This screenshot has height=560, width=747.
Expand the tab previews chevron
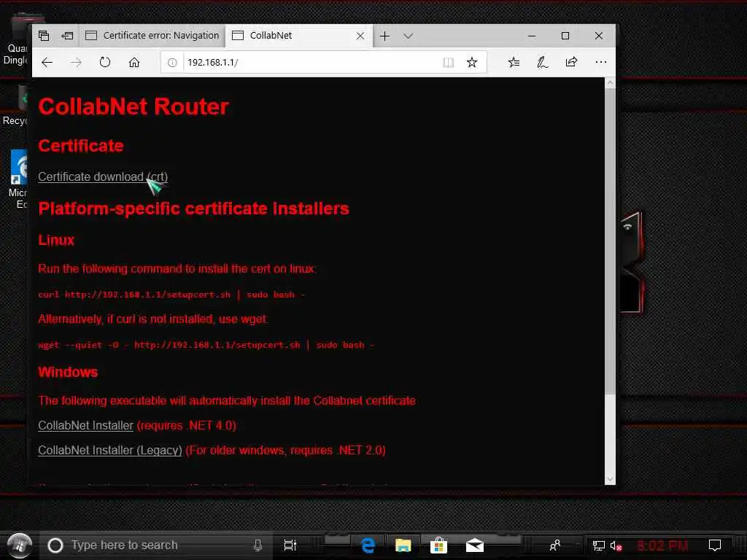pyautogui.click(x=408, y=36)
